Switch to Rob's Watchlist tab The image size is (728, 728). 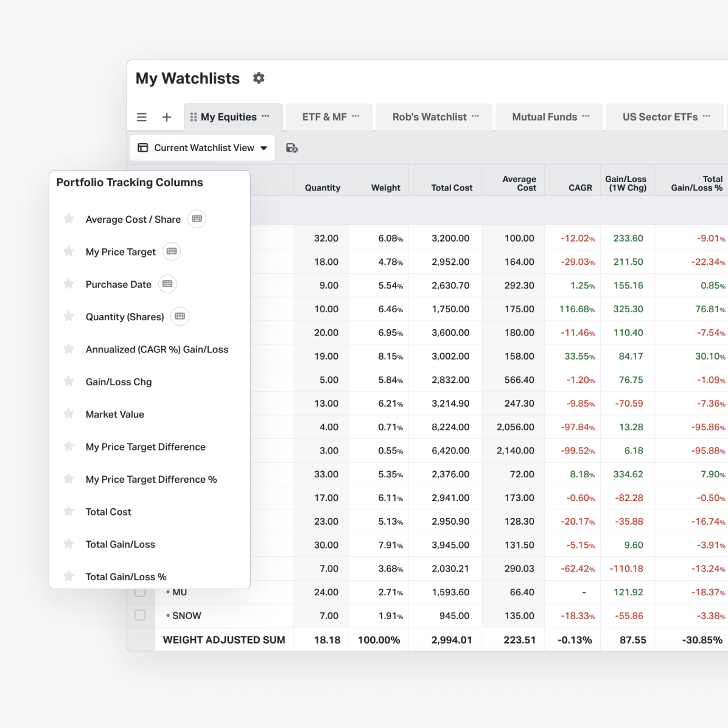click(x=429, y=117)
